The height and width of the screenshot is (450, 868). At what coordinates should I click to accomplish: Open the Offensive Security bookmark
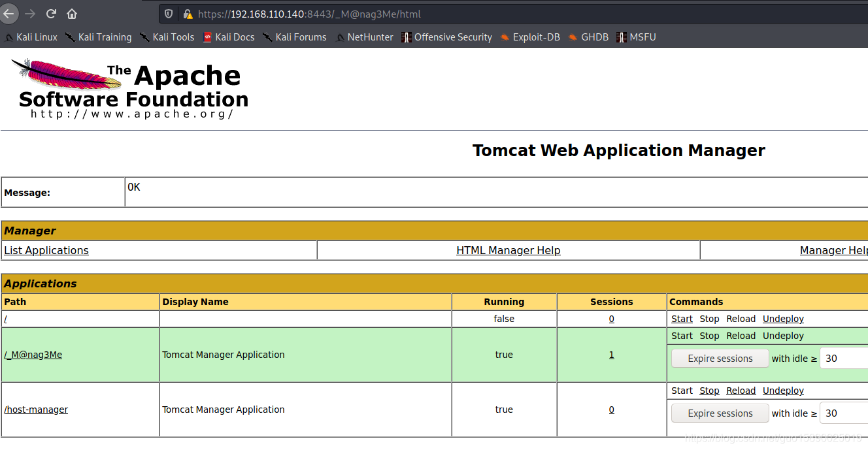click(x=447, y=37)
